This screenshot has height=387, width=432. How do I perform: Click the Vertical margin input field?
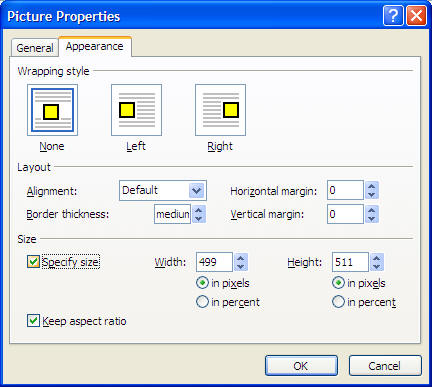[345, 214]
